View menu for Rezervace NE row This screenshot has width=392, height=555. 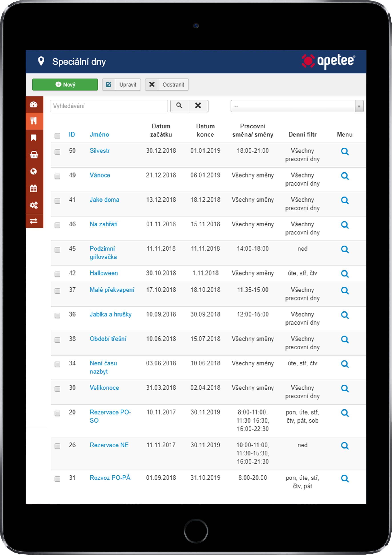[x=345, y=446]
